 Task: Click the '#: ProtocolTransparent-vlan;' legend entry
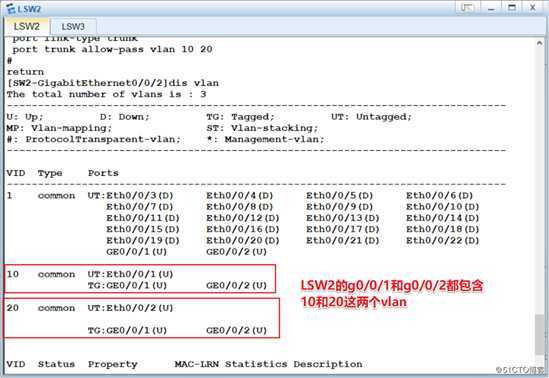tap(94, 139)
